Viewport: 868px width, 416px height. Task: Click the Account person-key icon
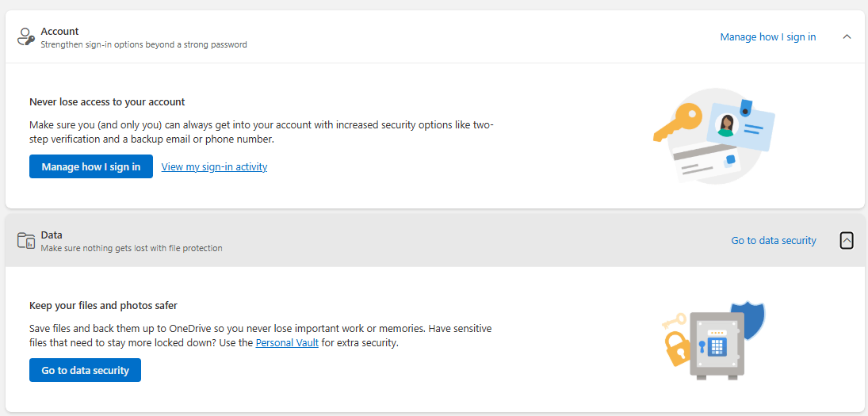[x=26, y=37]
